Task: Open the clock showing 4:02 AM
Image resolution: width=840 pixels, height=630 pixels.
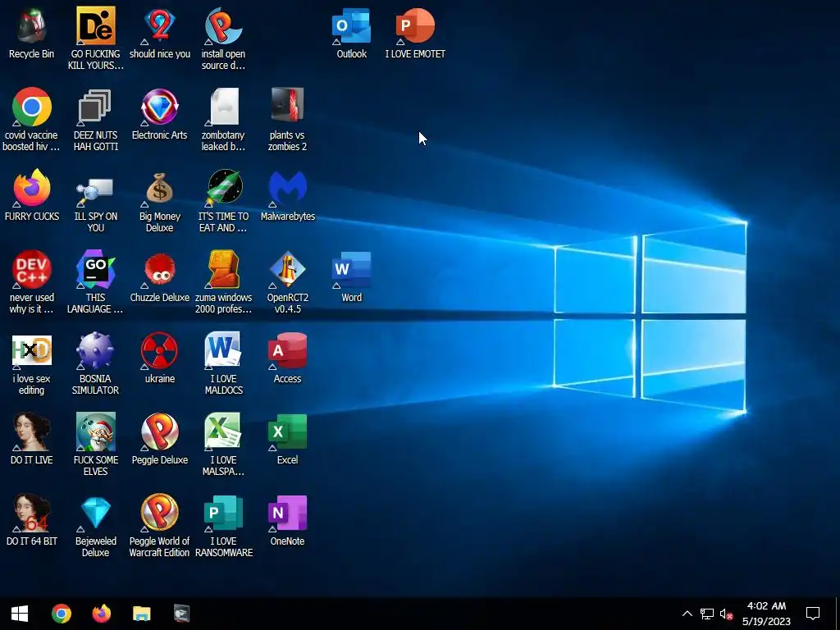Action: click(767, 614)
